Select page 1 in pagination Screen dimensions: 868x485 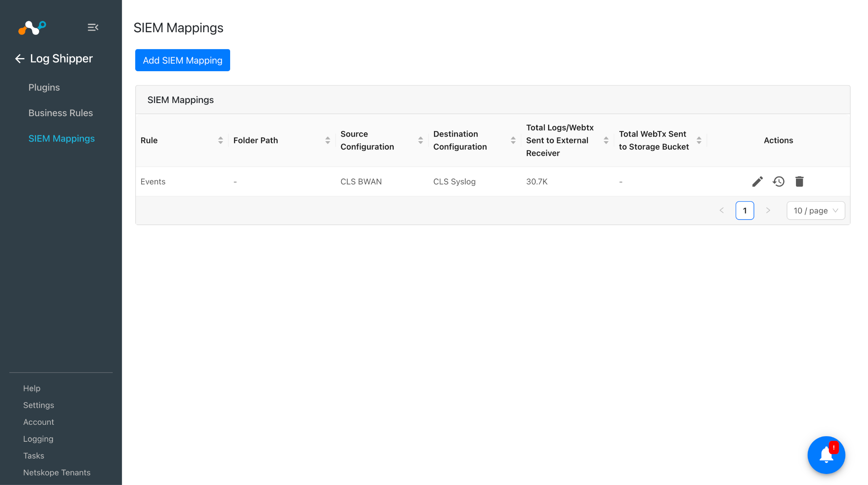pyautogui.click(x=745, y=211)
